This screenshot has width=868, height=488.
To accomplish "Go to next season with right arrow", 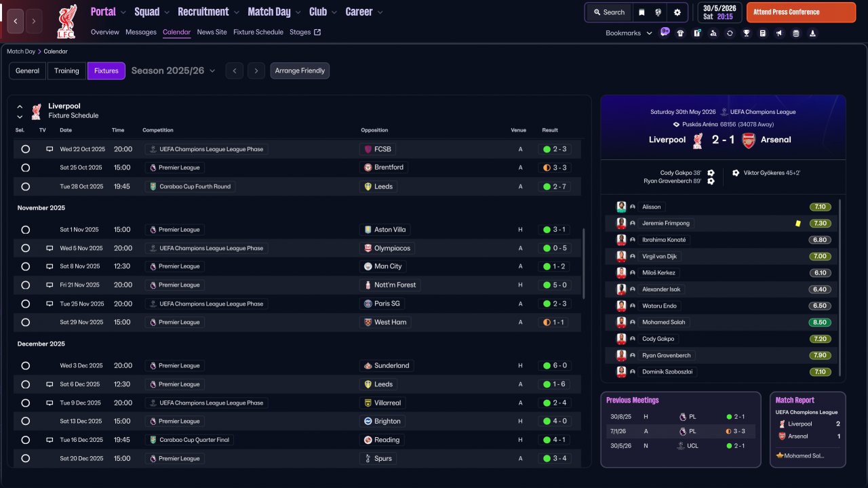I will click(256, 70).
